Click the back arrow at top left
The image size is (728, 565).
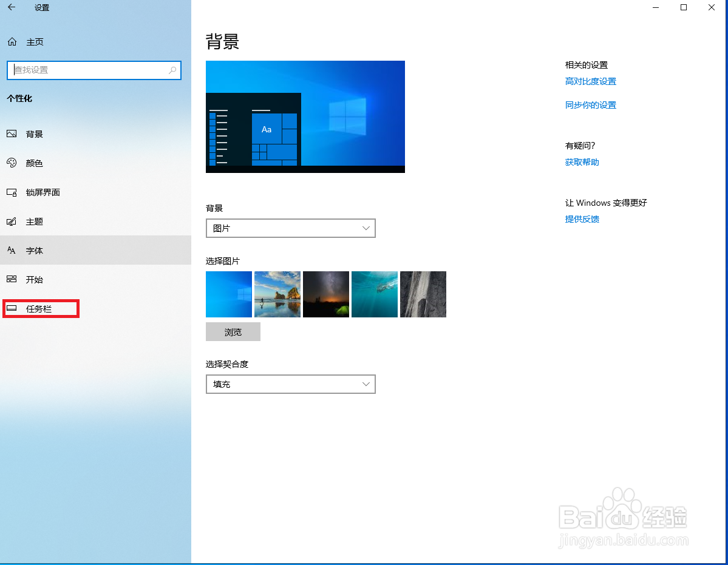point(12,7)
